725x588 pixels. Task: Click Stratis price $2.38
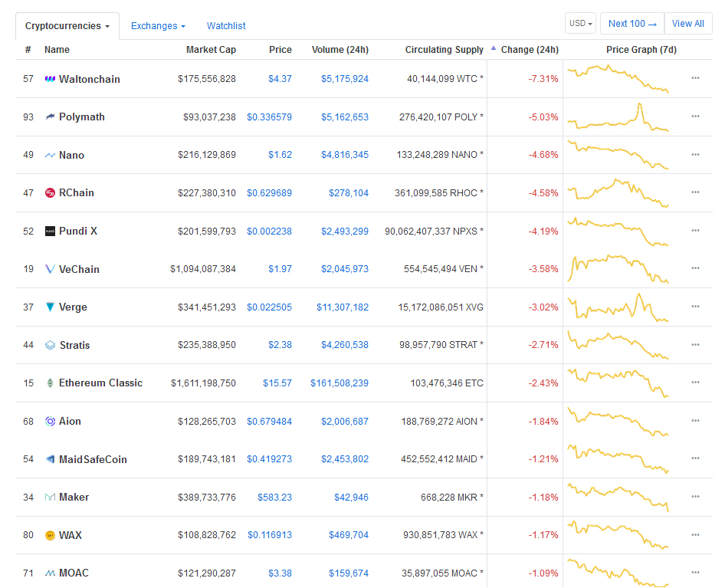coord(280,345)
